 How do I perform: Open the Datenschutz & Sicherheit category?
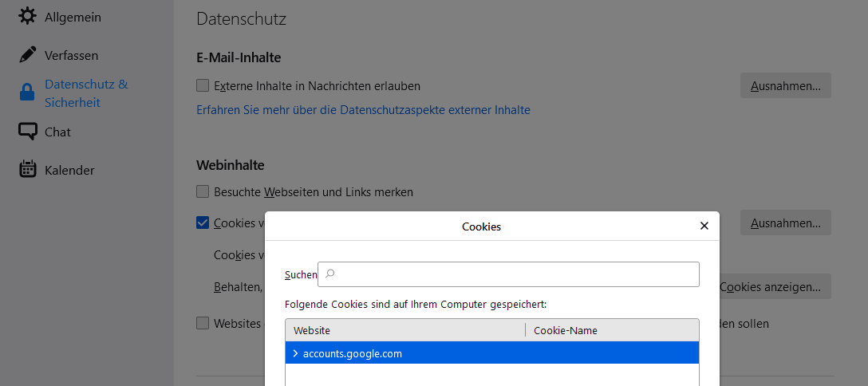[86, 93]
